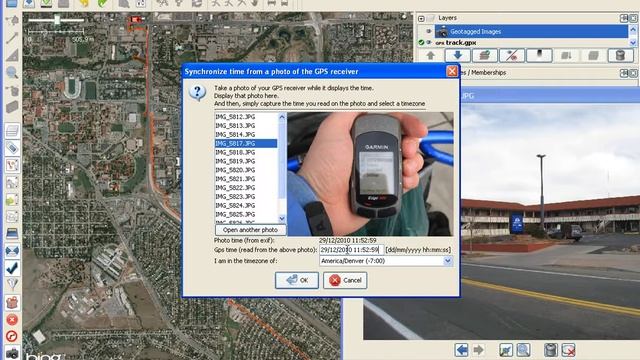640x360 pixels.
Task: Select IMG_5820.JPG in photo list
Action: point(235,170)
